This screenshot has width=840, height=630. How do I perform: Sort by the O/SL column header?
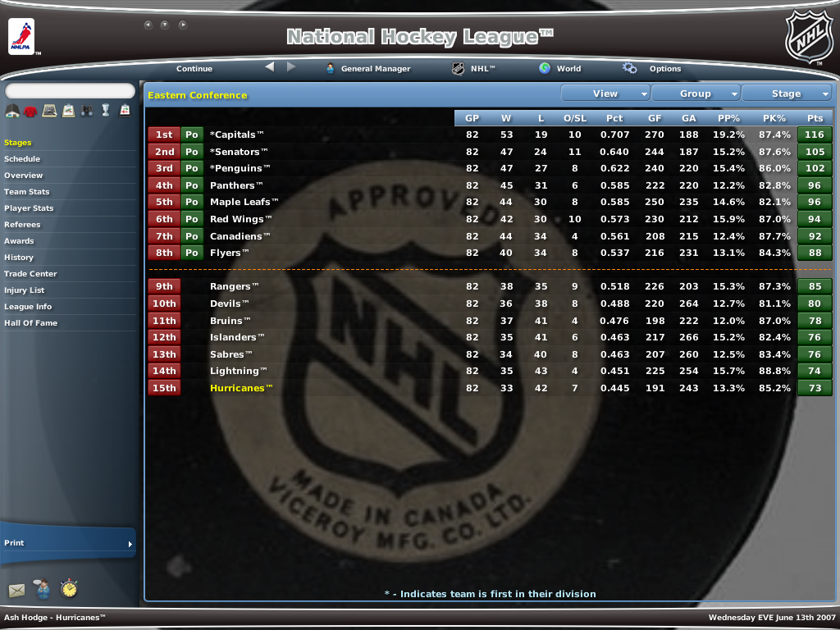(575, 118)
